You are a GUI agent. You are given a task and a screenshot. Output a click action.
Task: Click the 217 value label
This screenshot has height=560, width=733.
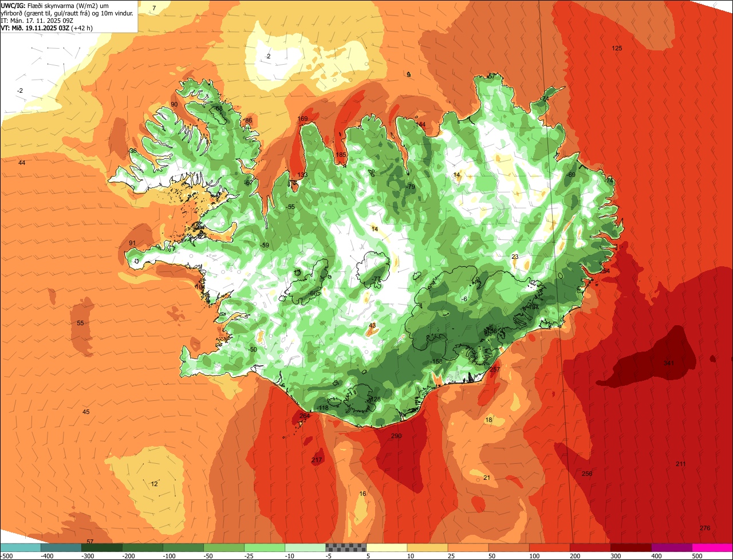[317, 460]
